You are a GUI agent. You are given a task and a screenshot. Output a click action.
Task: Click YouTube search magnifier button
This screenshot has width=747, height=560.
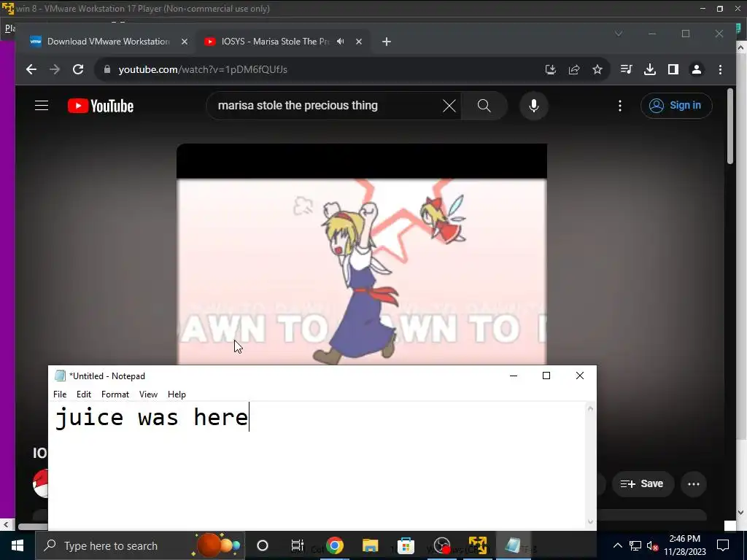coord(484,106)
